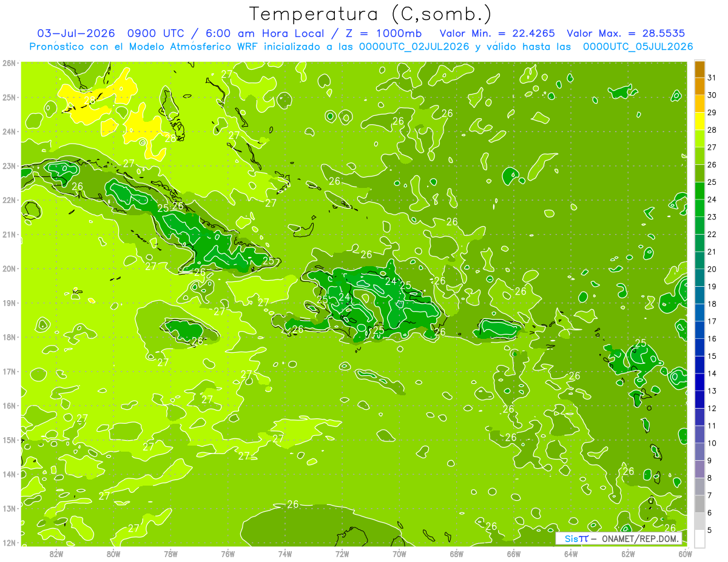Viewport: 728px width, 562px height.
Task: Click the color scale label "20"
Action: click(712, 269)
